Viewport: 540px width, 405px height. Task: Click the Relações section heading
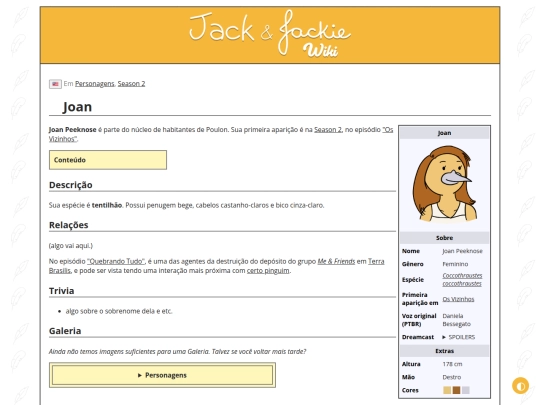tap(69, 225)
